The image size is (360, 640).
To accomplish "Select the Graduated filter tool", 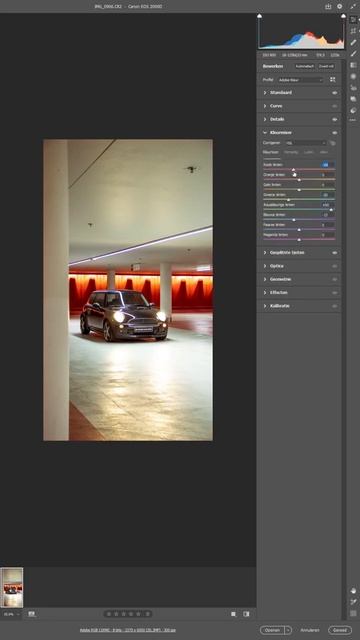I will (353, 65).
